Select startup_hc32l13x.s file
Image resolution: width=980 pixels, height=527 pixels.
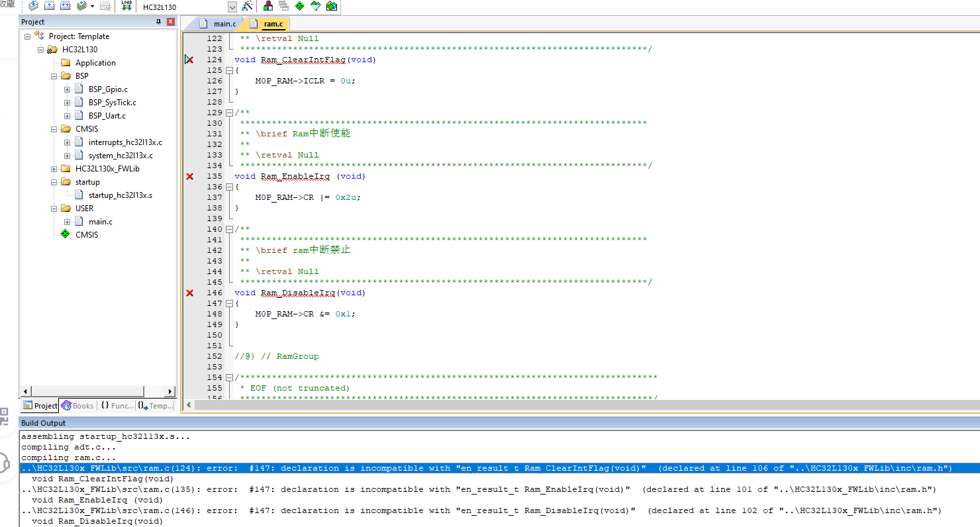pos(120,195)
